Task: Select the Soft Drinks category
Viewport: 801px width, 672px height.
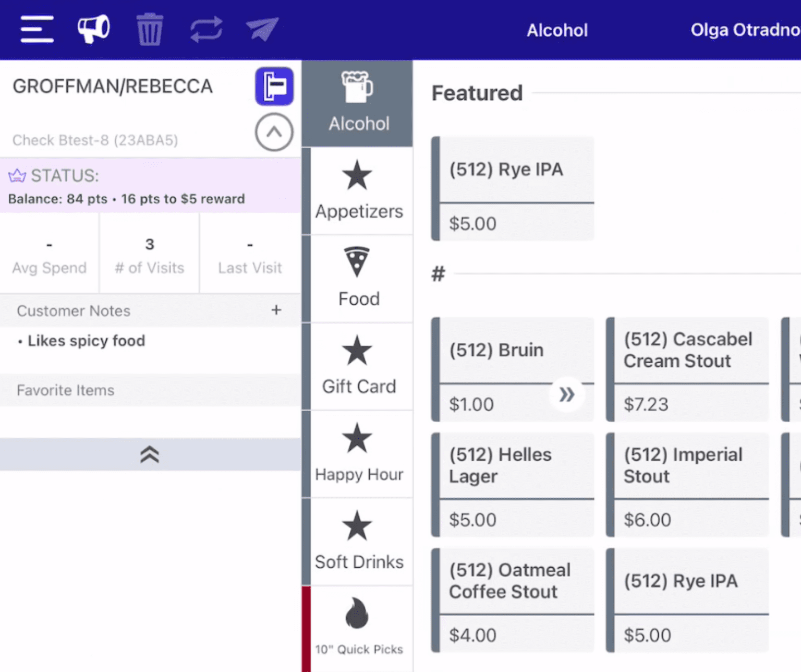Action: pos(359,542)
